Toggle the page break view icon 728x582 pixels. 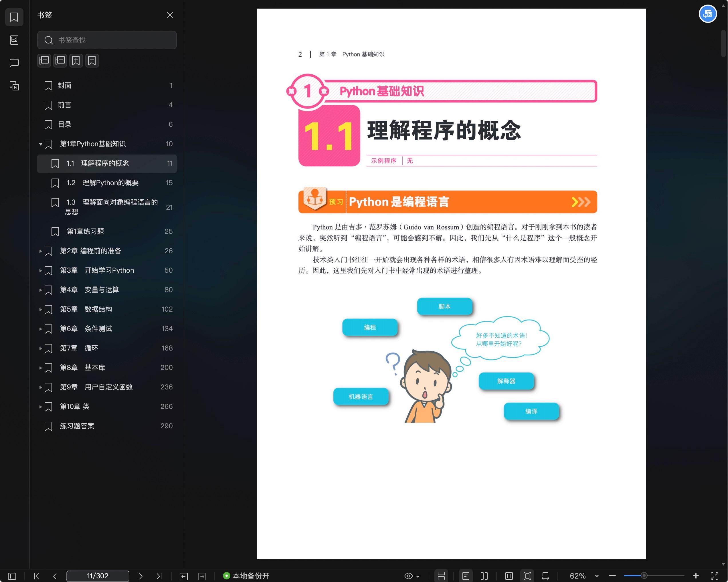coord(441,576)
